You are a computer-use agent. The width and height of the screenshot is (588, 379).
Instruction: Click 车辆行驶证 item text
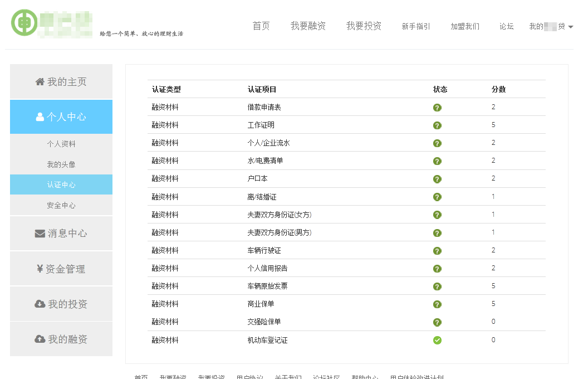pyautogui.click(x=264, y=250)
